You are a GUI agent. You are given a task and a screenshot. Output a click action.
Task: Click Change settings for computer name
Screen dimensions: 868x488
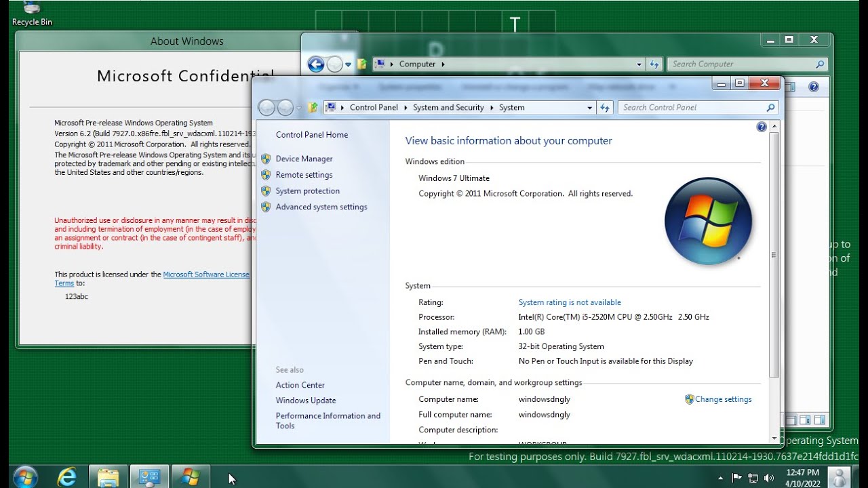click(723, 399)
